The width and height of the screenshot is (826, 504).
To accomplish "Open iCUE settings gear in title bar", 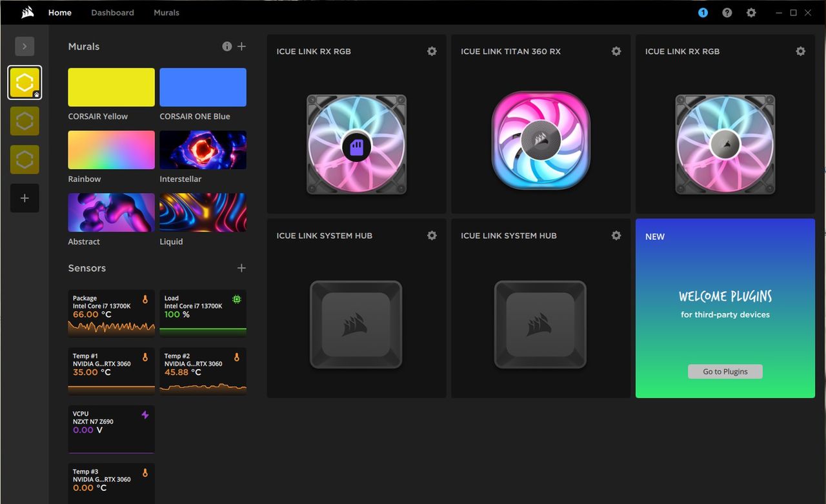I will 751,12.
